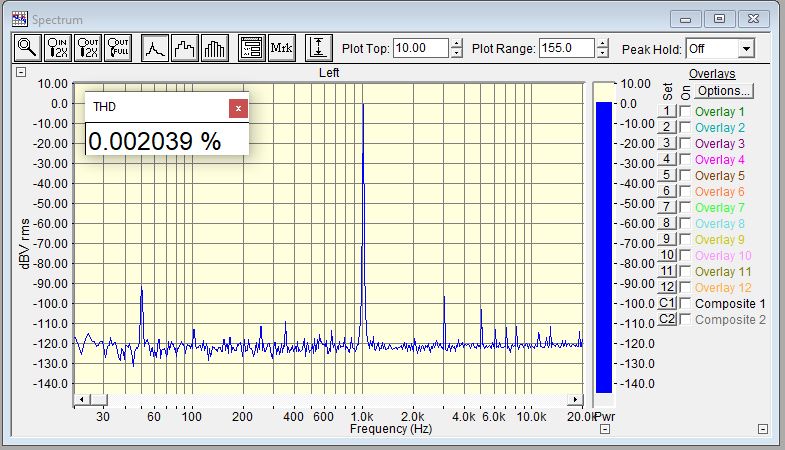Screen dimensions: 785x450
Task: Click overlay Set button 2
Action: point(667,127)
